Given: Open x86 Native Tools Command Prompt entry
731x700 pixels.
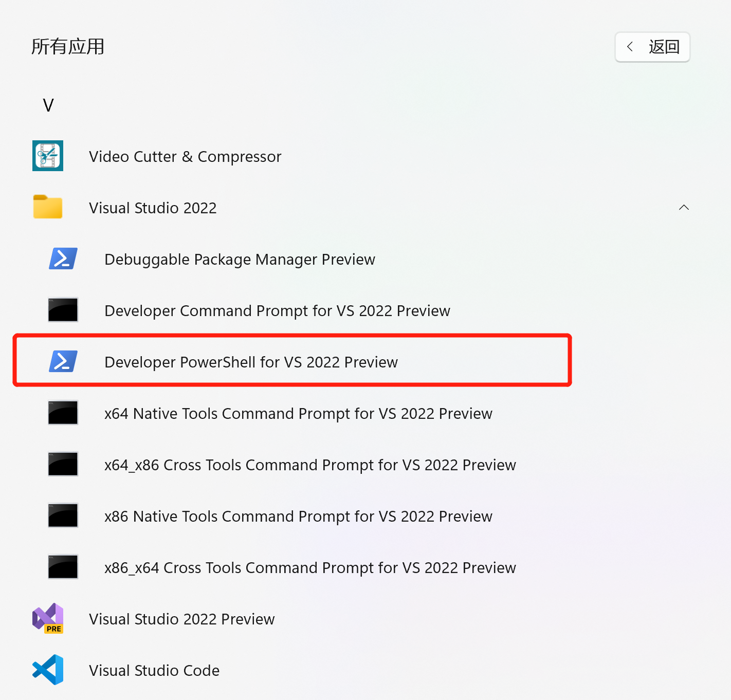Looking at the screenshot, I should point(298,517).
